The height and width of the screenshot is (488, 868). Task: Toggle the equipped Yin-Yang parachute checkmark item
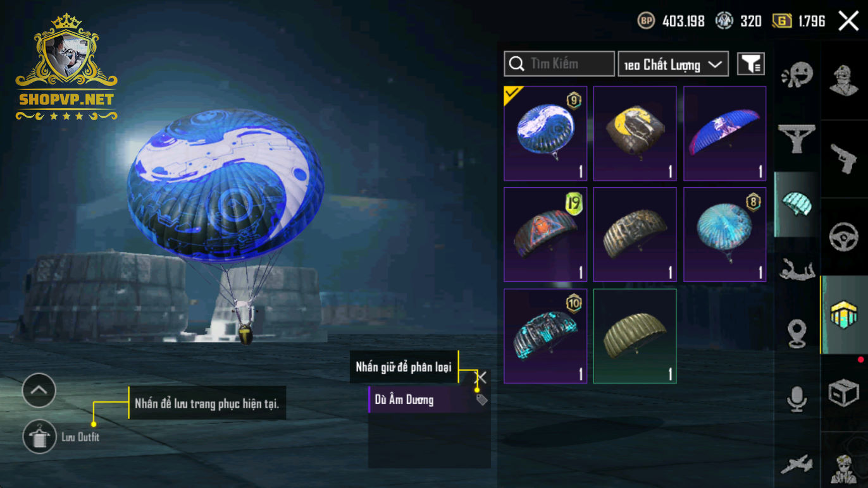pyautogui.click(x=545, y=133)
